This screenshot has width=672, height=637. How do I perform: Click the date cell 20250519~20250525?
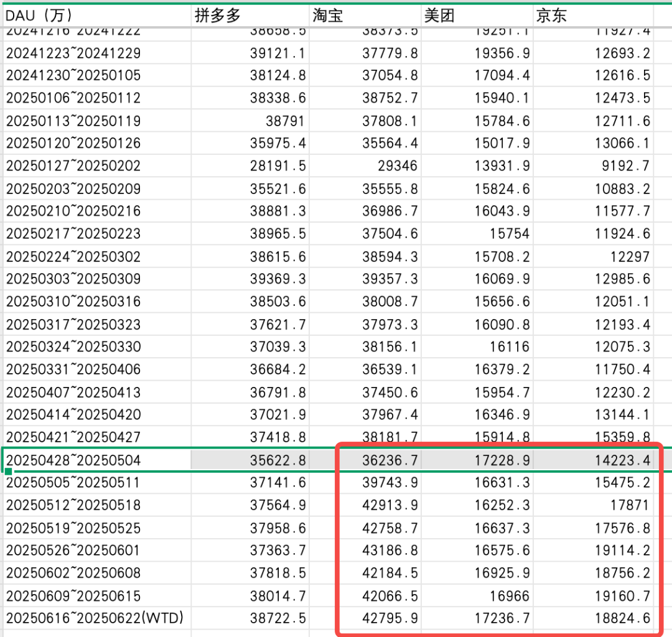[97, 528]
